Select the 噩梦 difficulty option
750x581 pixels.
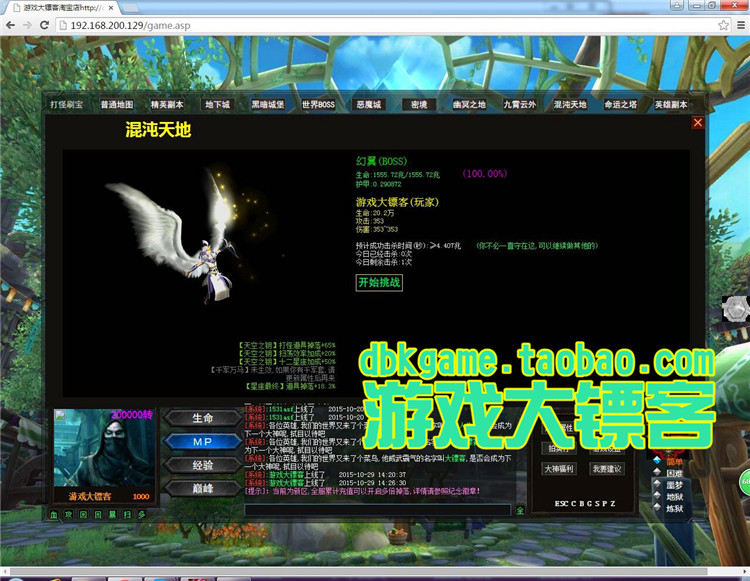674,485
